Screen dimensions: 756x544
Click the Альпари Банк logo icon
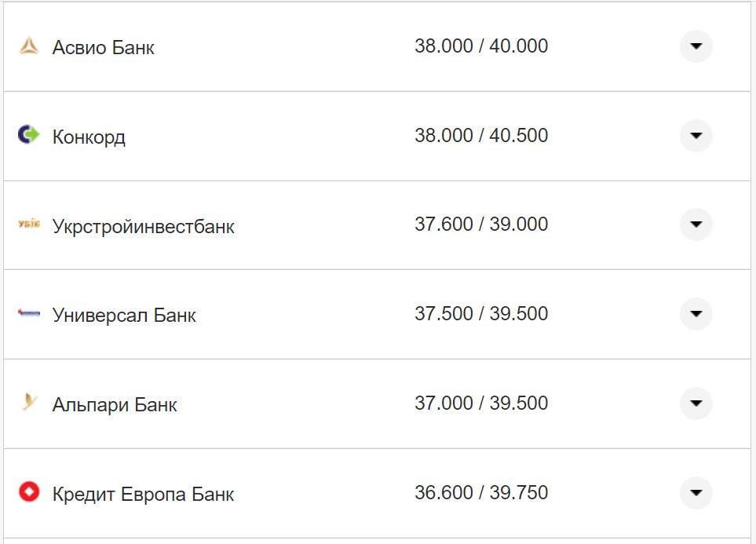point(30,403)
